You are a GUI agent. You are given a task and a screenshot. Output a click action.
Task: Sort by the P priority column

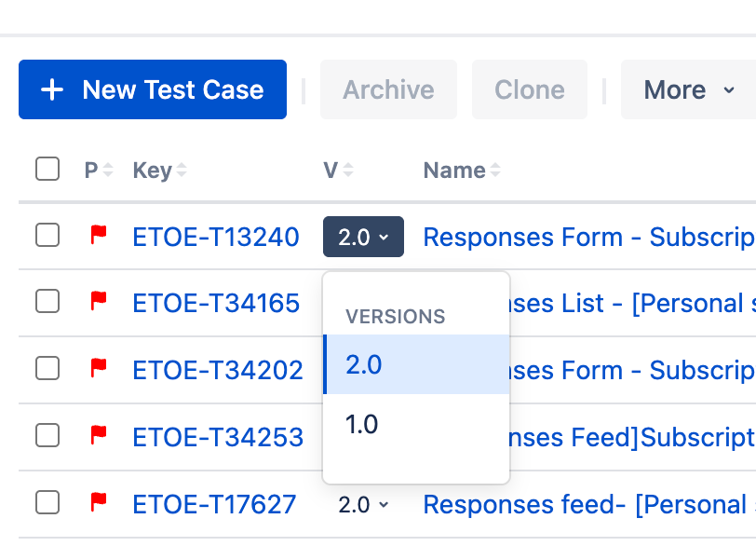coord(99,170)
